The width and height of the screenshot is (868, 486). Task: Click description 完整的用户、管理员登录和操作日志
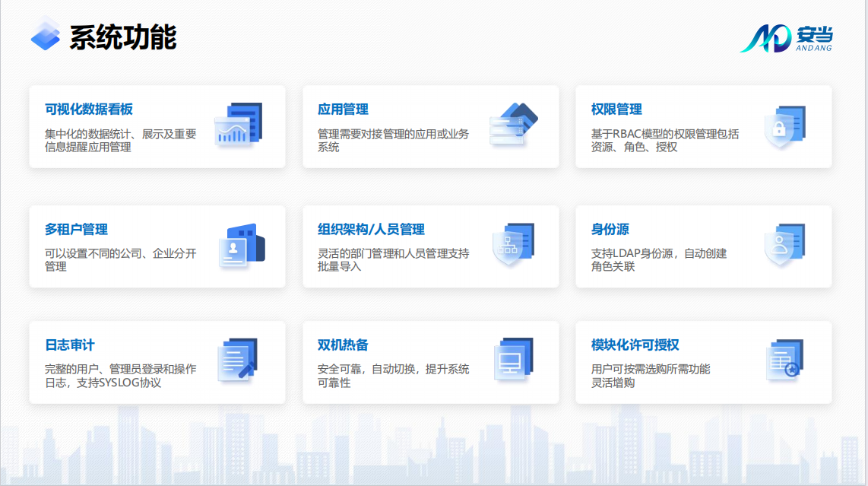pyautogui.click(x=121, y=376)
